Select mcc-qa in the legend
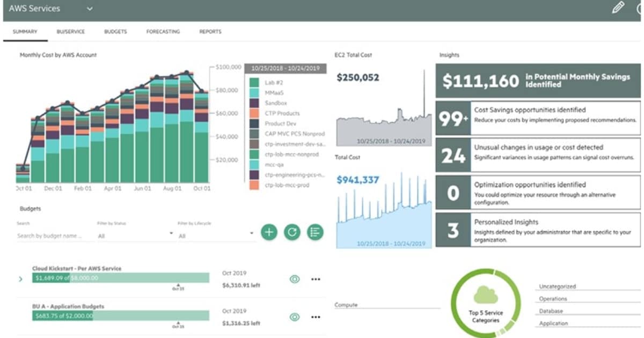The image size is (644, 338). pyautogui.click(x=275, y=165)
